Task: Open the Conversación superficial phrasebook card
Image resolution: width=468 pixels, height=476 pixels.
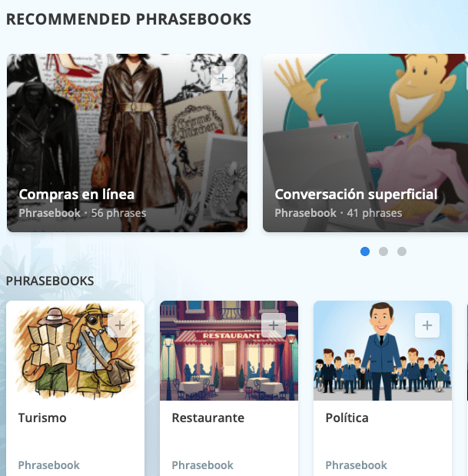Action: [x=365, y=143]
